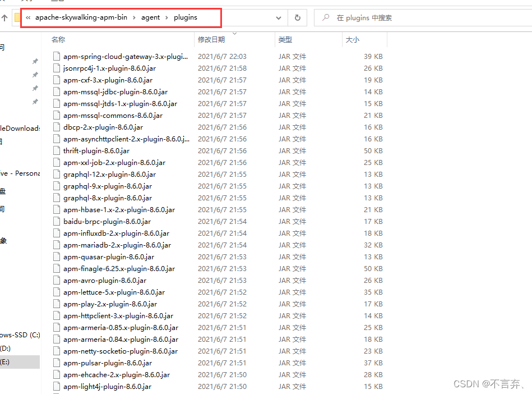Select file name apm-armeria-0.85.x-plugin-8.6.0.jar

coord(121,328)
